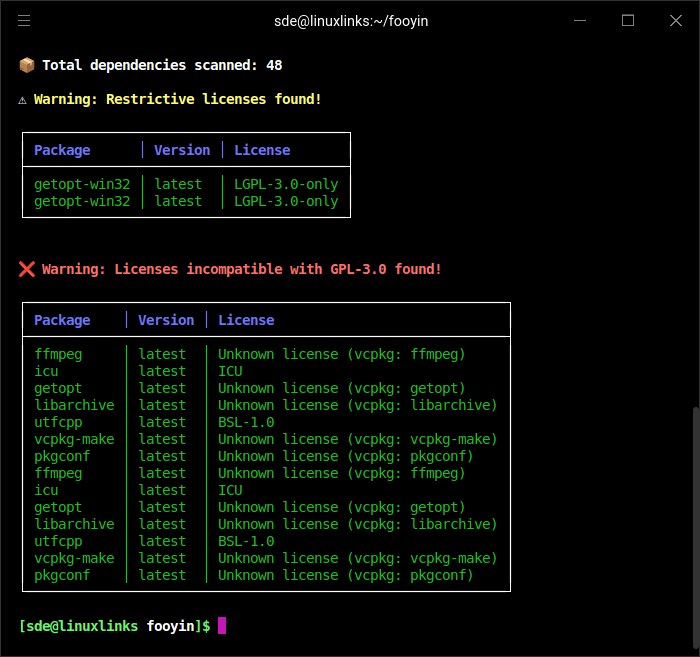This screenshot has height=657, width=700.
Task: Close the terminal window
Action: click(x=675, y=20)
